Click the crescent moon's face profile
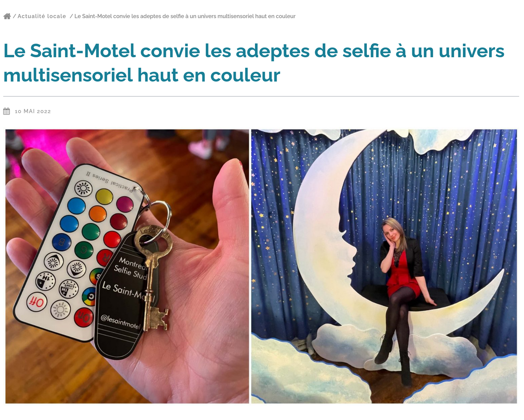The width and height of the screenshot is (524, 420). click(x=349, y=251)
